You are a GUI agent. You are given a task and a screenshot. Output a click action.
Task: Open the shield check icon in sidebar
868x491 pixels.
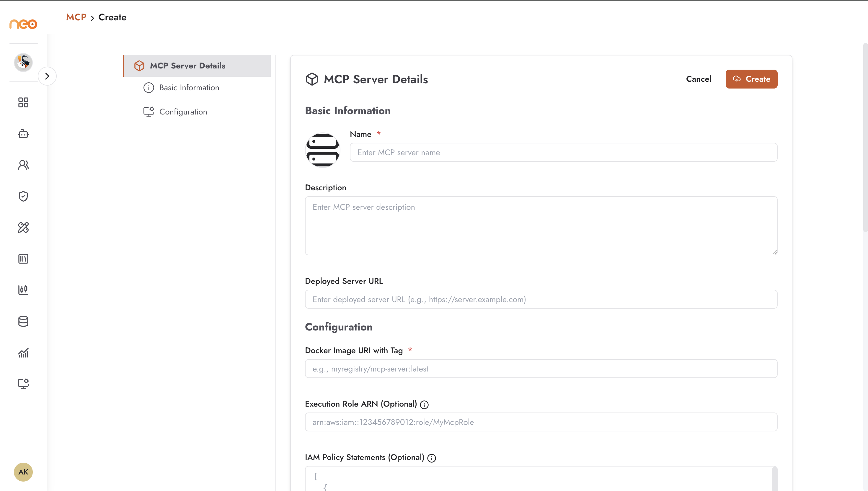click(23, 196)
